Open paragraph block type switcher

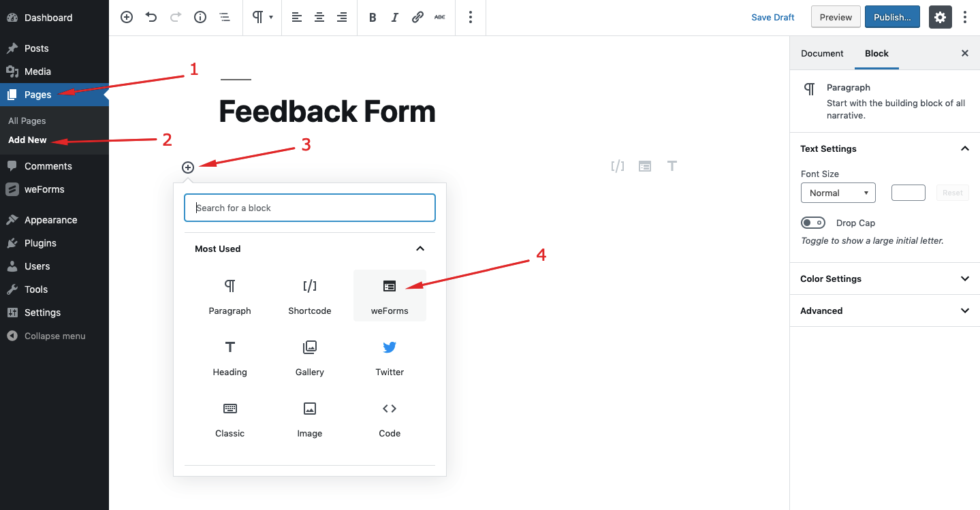tap(263, 18)
